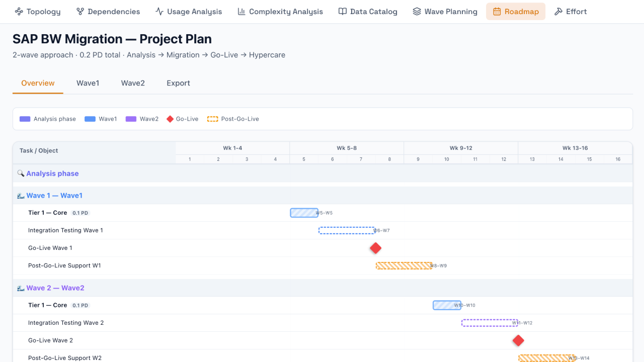Click the SAP BW Migration — Project Plan heading
This screenshot has height=362, width=644.
[112, 39]
